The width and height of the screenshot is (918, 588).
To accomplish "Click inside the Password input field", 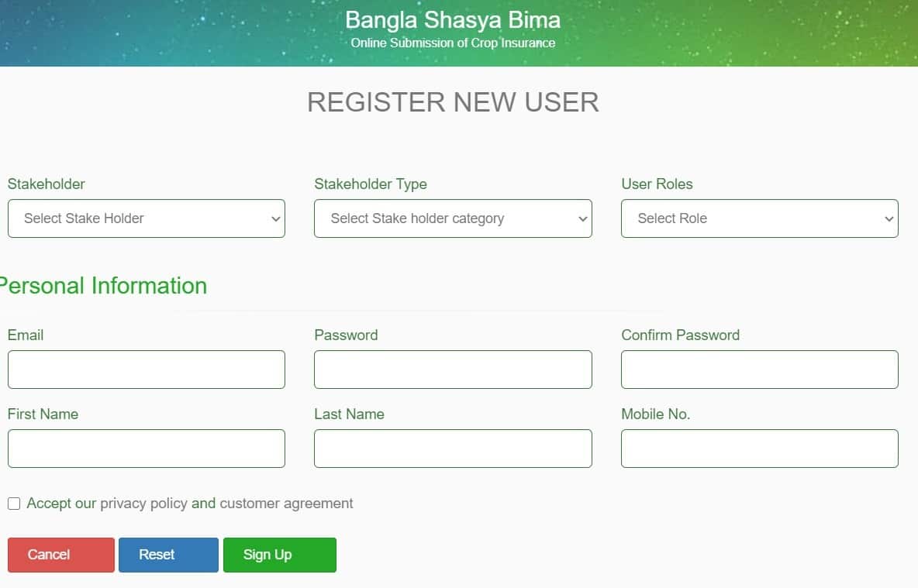I will pyautogui.click(x=453, y=370).
